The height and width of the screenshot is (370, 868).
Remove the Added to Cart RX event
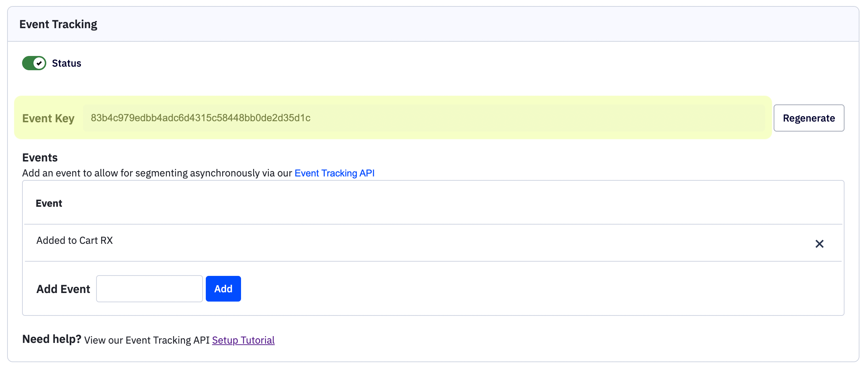pos(819,244)
